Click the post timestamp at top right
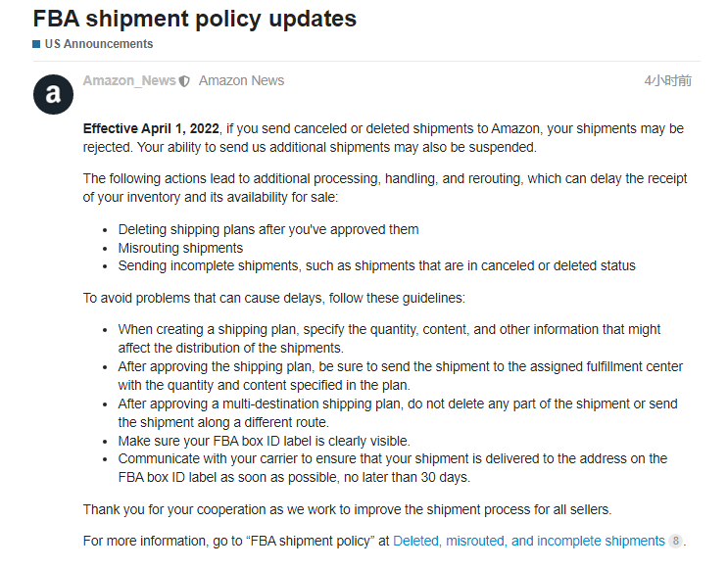The image size is (728, 570). point(667,80)
